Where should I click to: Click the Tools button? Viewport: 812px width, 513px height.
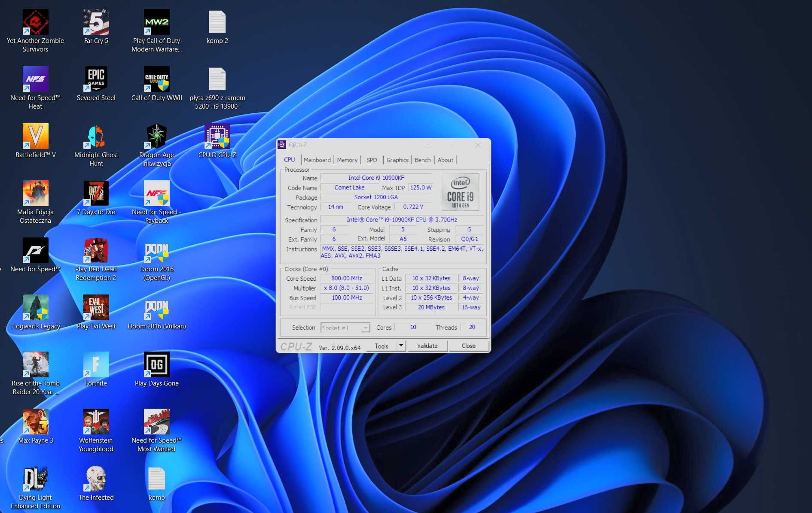pyautogui.click(x=382, y=346)
